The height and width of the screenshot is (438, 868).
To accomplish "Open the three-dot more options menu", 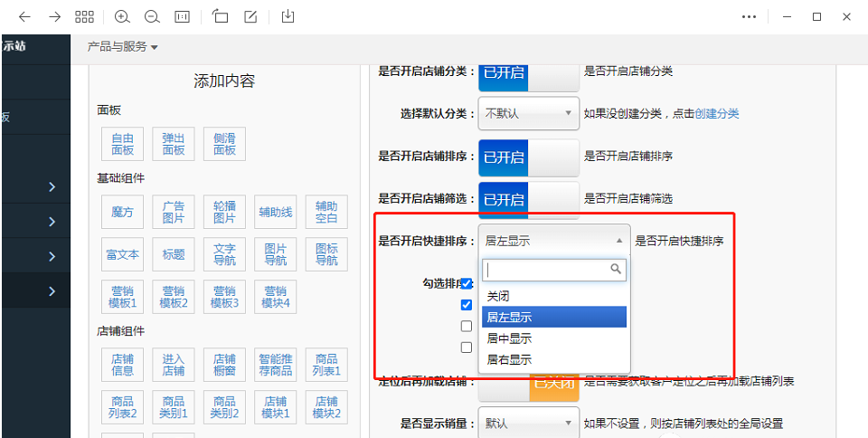I will click(749, 17).
